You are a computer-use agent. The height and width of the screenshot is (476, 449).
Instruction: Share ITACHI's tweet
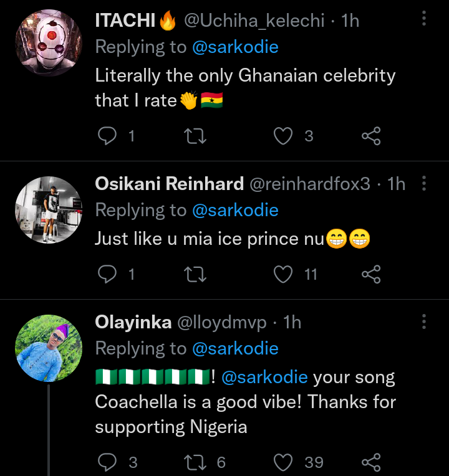(x=371, y=136)
